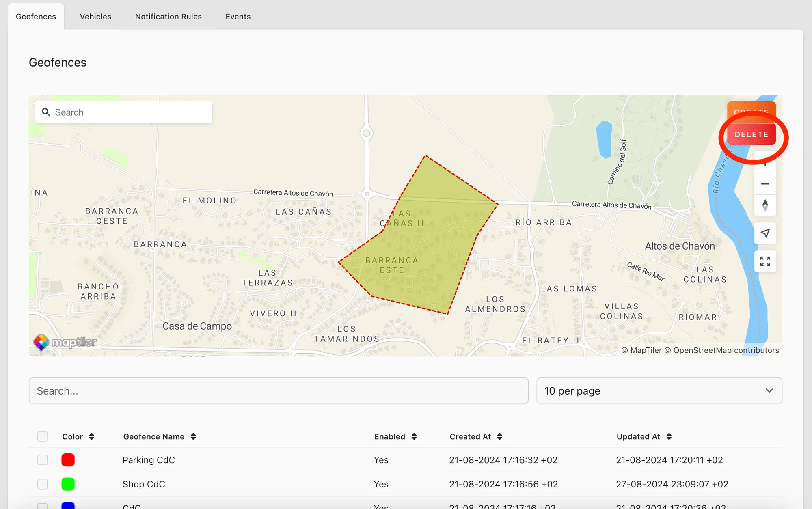Focus the table Search... filter field
This screenshot has width=812, height=509.
tap(279, 390)
